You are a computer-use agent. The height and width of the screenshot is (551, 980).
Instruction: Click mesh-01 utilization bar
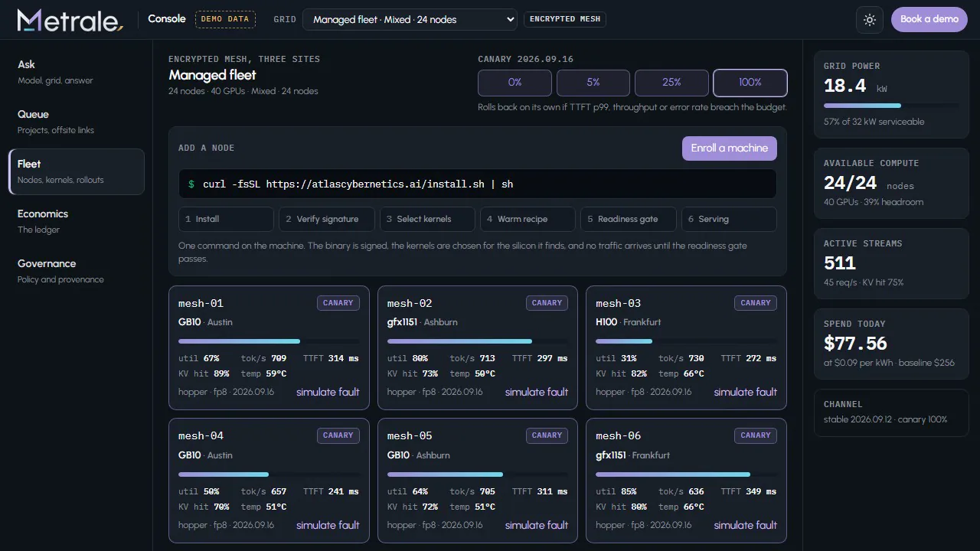click(269, 341)
